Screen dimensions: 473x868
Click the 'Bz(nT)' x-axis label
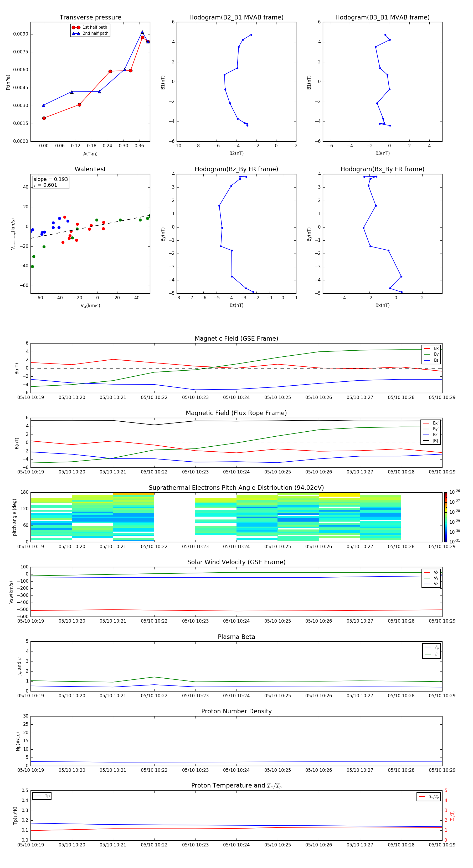236,305
